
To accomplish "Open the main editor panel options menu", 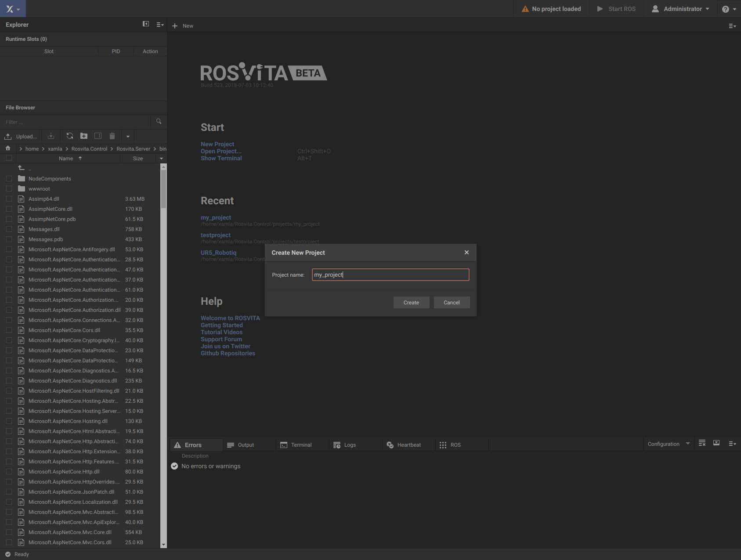I will click(x=732, y=26).
